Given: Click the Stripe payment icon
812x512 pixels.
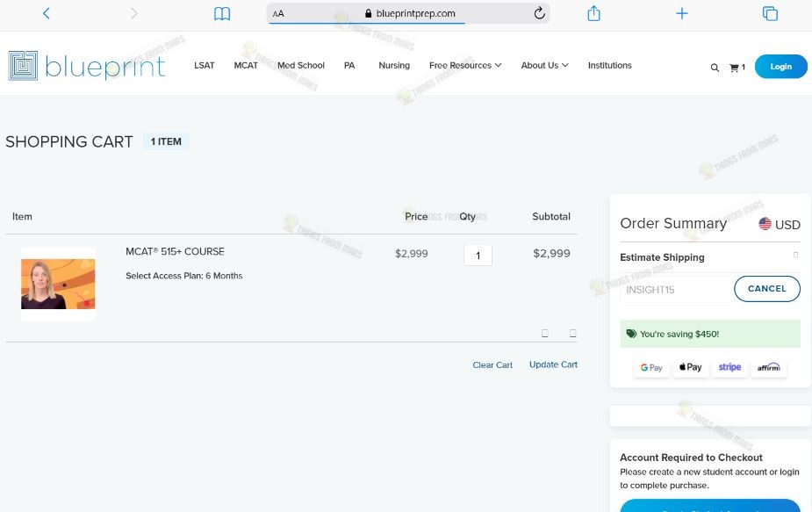Looking at the screenshot, I should point(729,367).
